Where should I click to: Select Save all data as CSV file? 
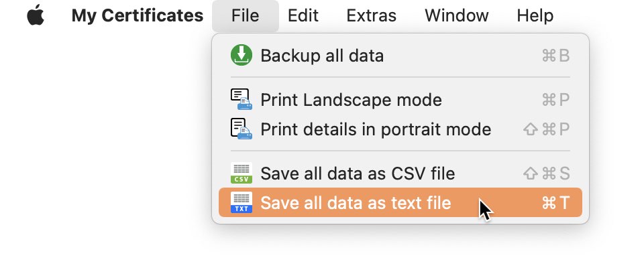point(400,173)
